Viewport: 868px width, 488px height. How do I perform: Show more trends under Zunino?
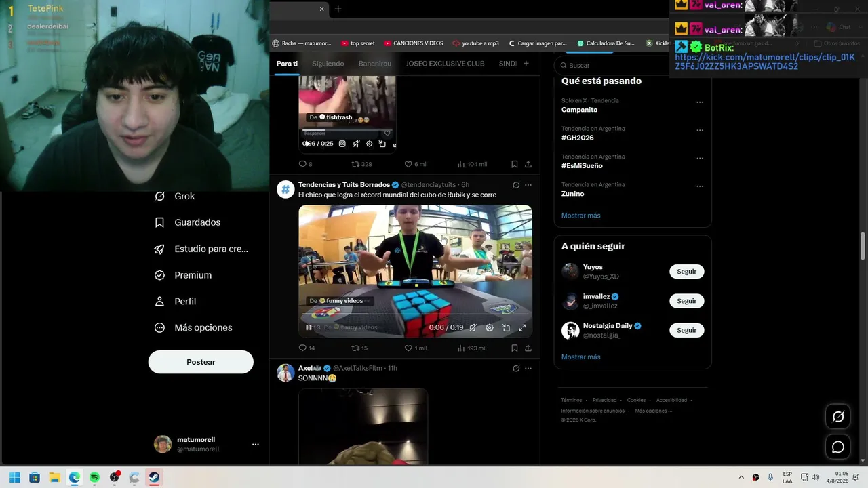click(581, 216)
